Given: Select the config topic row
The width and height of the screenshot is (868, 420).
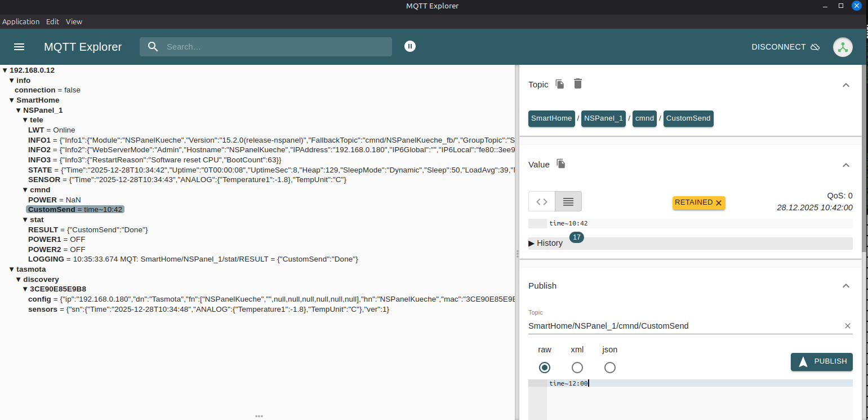Looking at the screenshot, I should 271,299.
